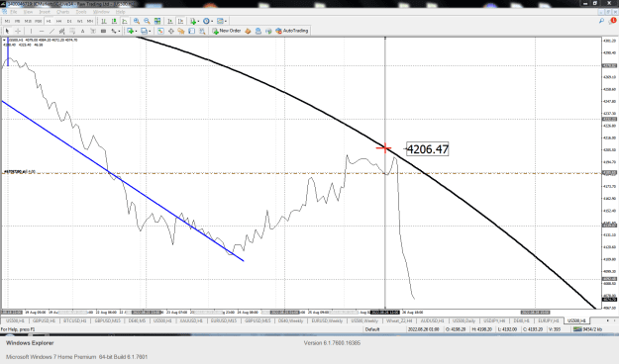The height and width of the screenshot is (364, 619).
Task: Click the "V: 395" status bar value
Action: pyautogui.click(x=555, y=329)
